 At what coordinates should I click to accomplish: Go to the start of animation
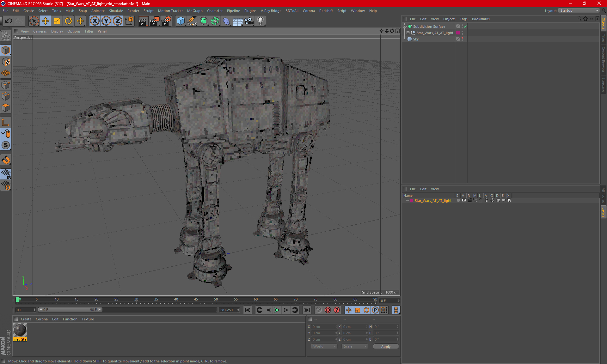tap(247, 310)
